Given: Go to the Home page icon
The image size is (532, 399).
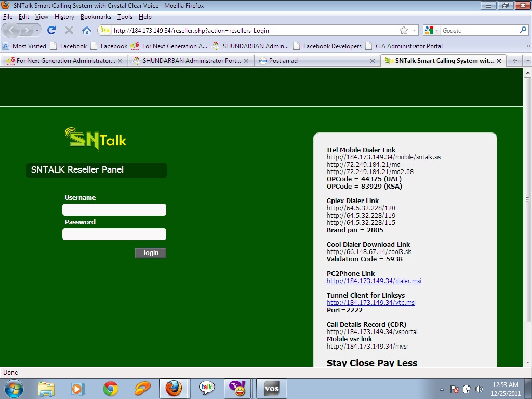Looking at the screenshot, I should click(87, 31).
